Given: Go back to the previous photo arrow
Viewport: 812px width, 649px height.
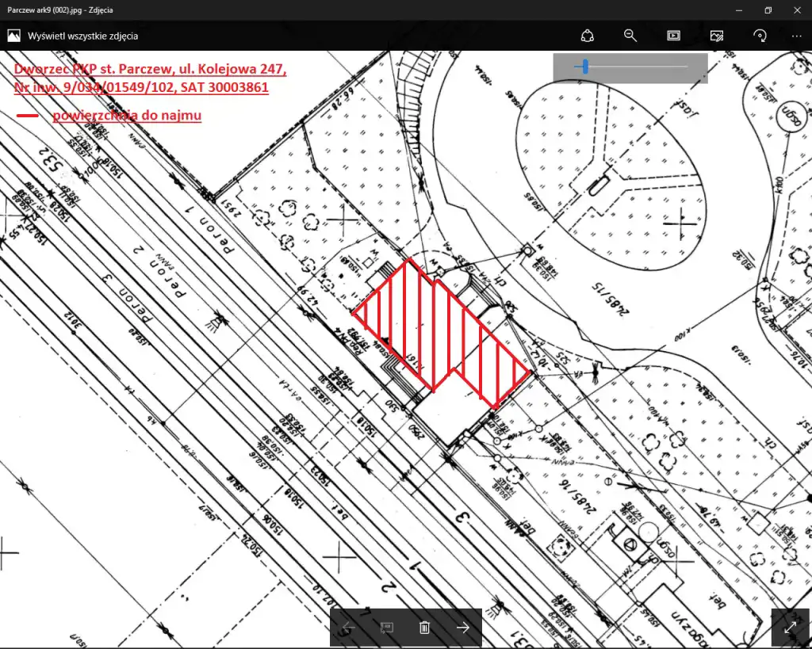Looking at the screenshot, I should [348, 628].
